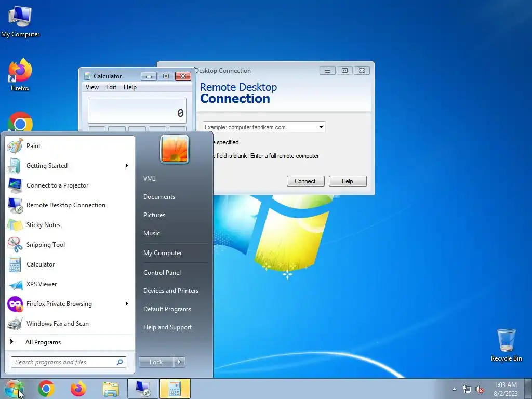This screenshot has width=532, height=399.
Task: Expand Firefox Private Browsing submenu arrow
Action: (127, 303)
